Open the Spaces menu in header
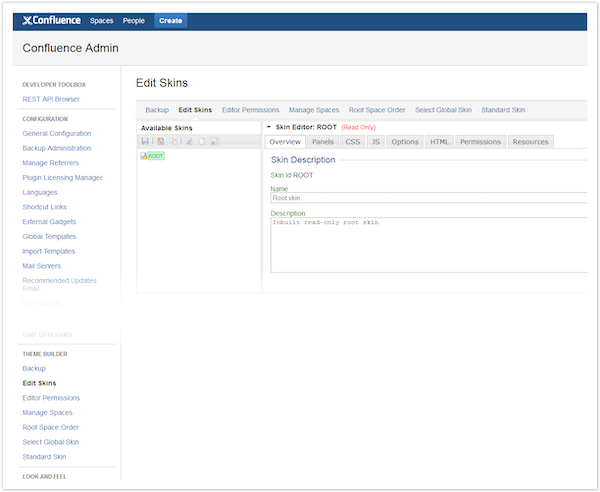 click(x=101, y=21)
